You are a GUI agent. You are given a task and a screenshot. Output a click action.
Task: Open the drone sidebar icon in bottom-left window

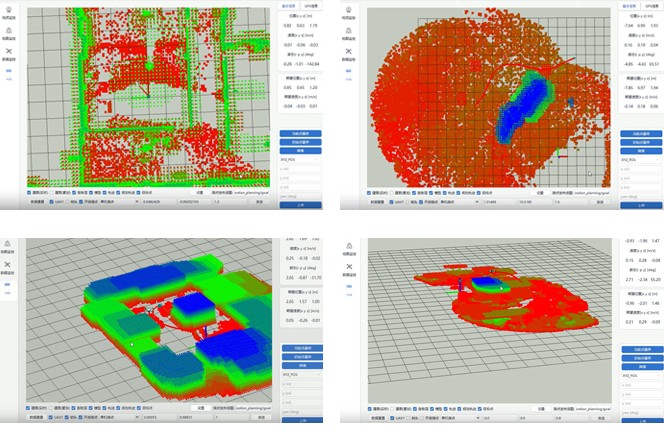8,265
